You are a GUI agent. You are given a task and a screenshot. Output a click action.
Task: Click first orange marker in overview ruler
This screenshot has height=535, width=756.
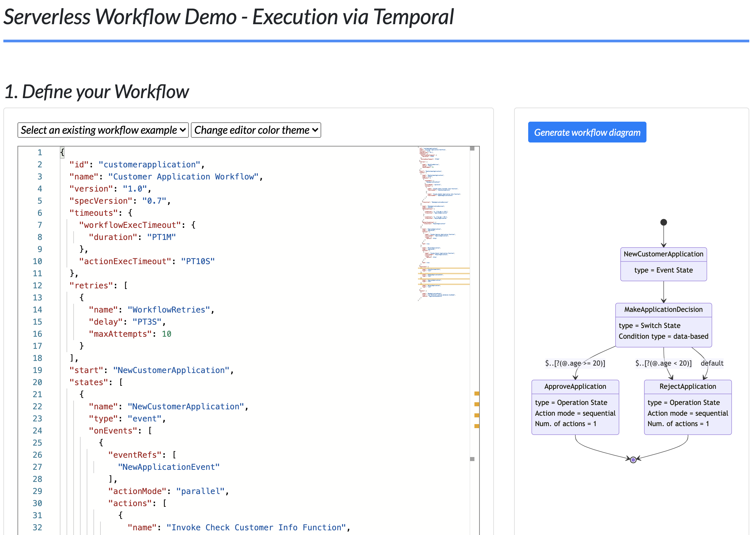(476, 394)
